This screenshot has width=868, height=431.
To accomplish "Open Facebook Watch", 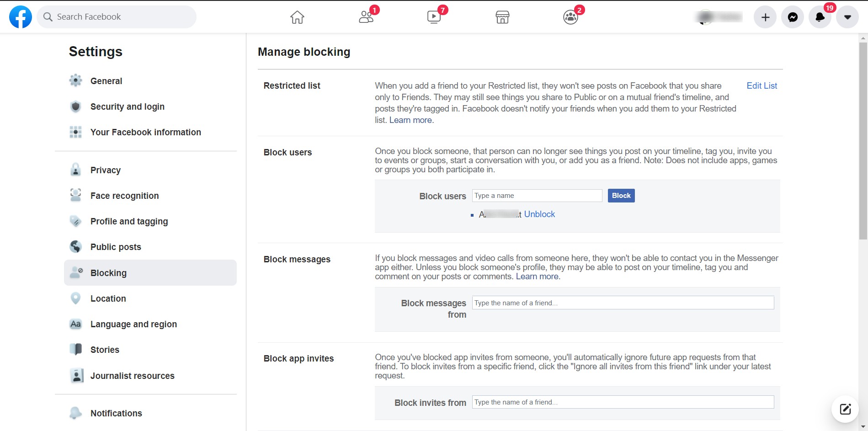I will [433, 16].
